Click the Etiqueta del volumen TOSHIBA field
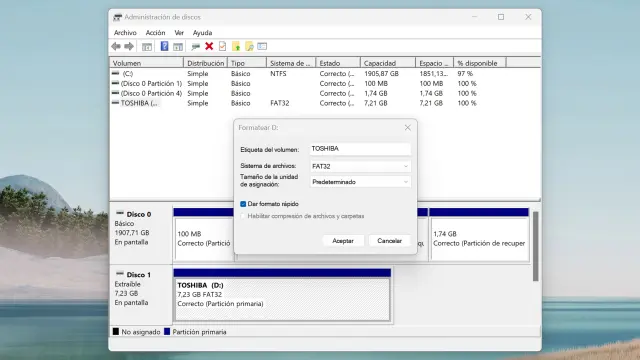This screenshot has width=640, height=360. pos(360,149)
